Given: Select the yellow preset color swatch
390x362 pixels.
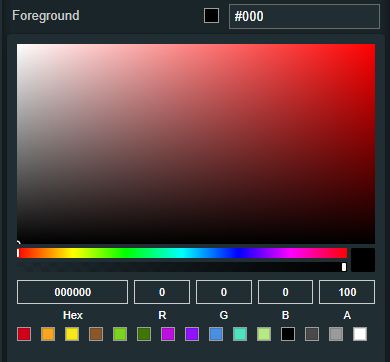Looking at the screenshot, I should (x=72, y=334).
